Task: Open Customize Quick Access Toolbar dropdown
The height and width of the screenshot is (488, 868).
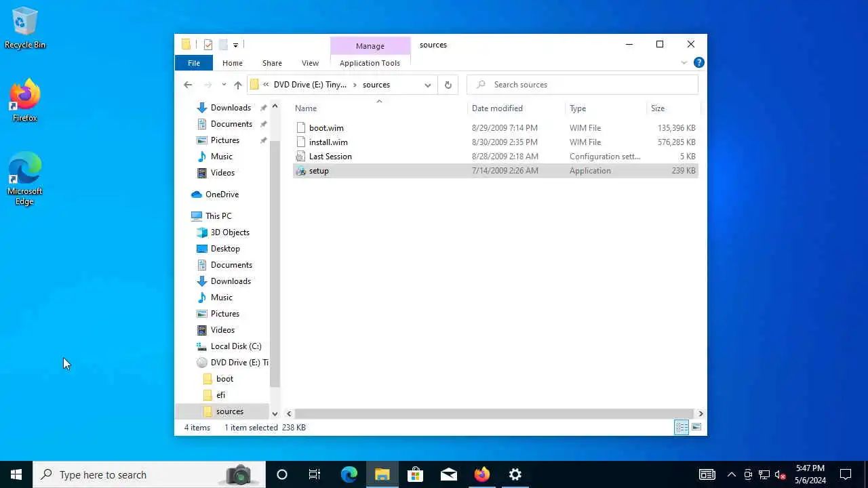Action: point(235,45)
